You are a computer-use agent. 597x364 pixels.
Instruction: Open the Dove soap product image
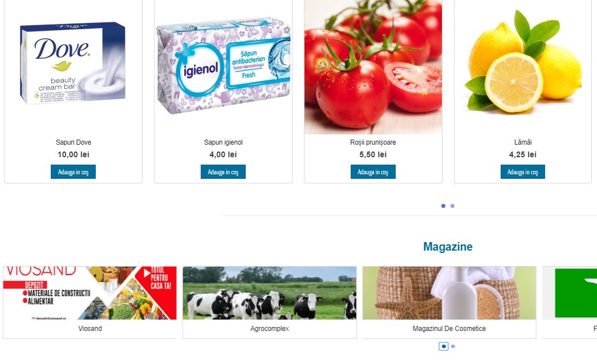click(x=73, y=63)
